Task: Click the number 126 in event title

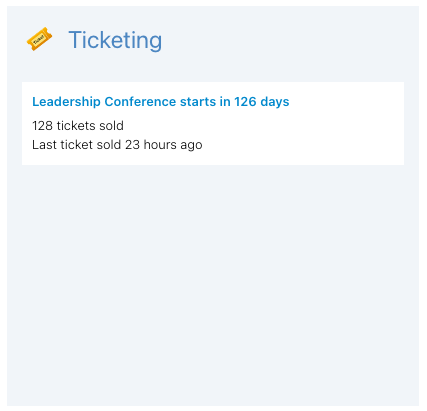Action: pos(245,102)
